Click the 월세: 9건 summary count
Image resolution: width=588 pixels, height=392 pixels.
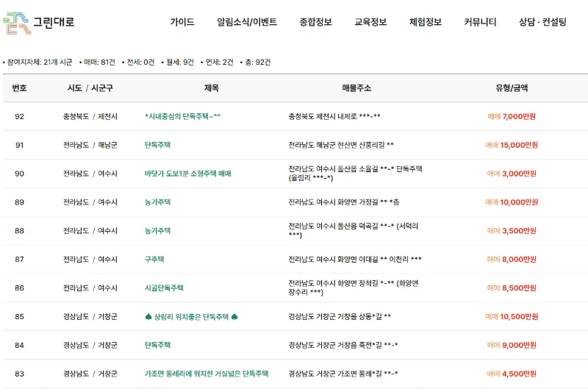point(180,62)
